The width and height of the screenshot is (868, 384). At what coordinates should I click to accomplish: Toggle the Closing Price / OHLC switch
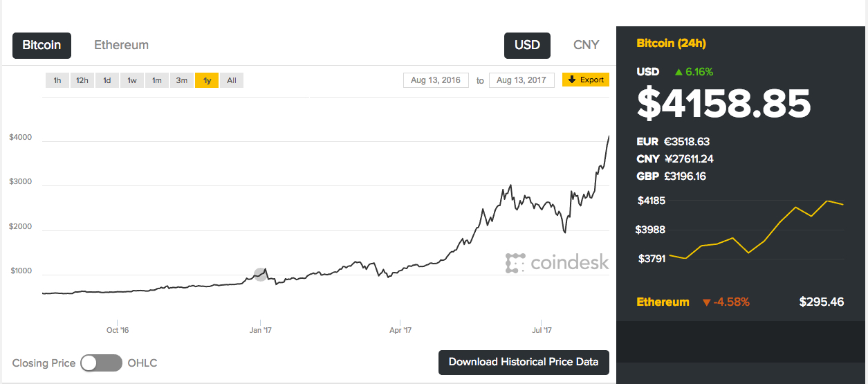101,363
